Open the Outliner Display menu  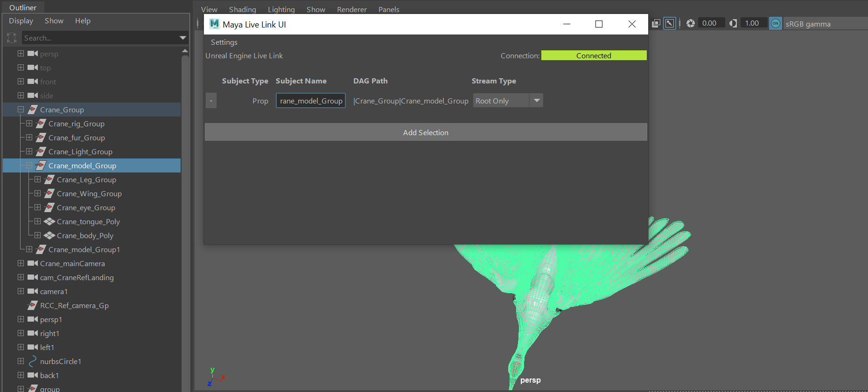click(21, 21)
